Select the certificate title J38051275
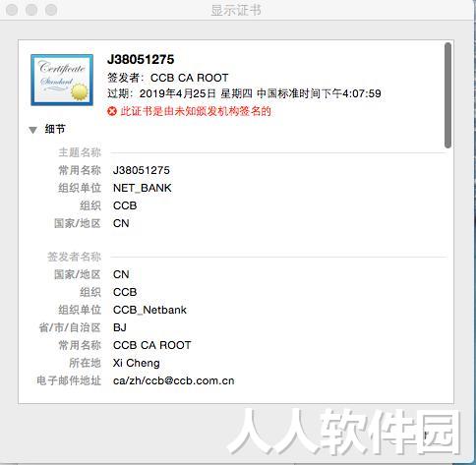 141,60
